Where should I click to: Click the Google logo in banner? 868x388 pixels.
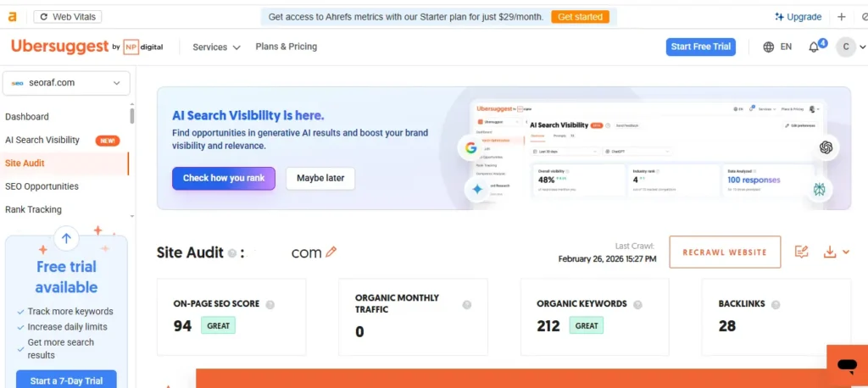pyautogui.click(x=470, y=147)
